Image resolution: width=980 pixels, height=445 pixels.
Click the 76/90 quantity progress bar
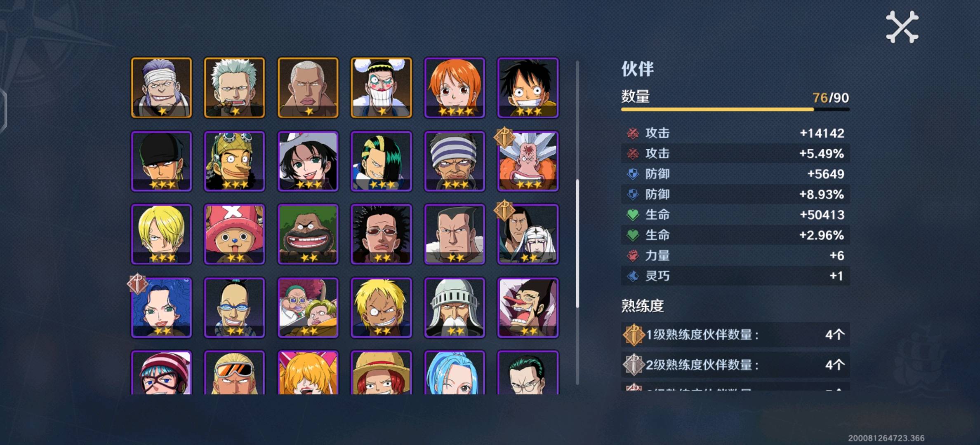tap(735, 110)
